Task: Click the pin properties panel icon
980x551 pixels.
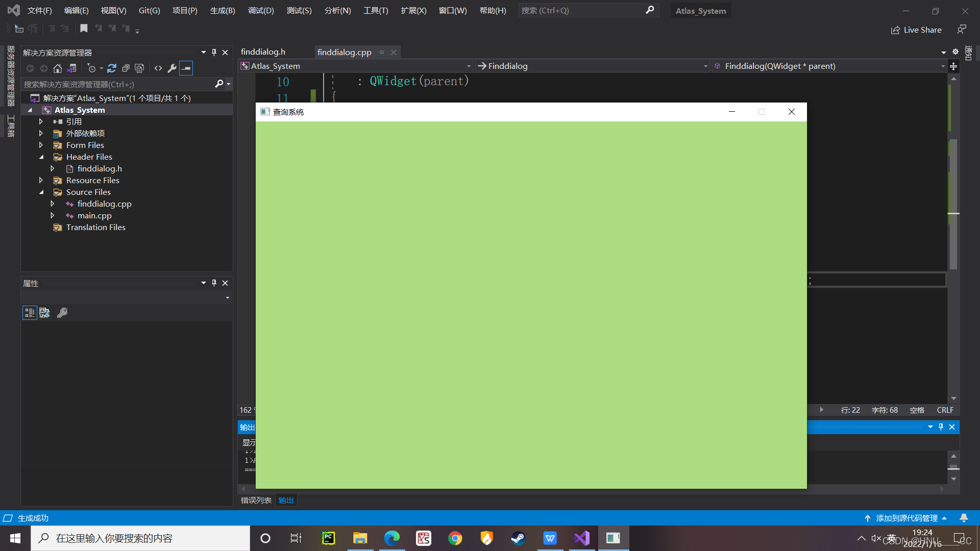Action: (214, 282)
